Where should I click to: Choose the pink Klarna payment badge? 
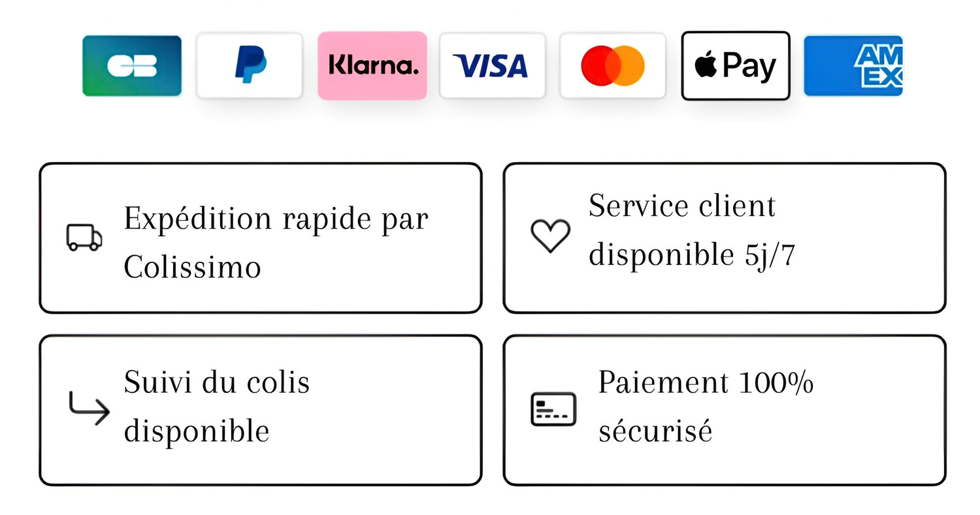pyautogui.click(x=372, y=66)
